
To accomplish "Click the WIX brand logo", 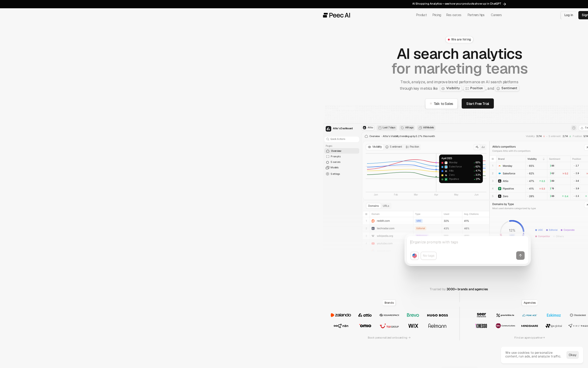I will point(413,326).
